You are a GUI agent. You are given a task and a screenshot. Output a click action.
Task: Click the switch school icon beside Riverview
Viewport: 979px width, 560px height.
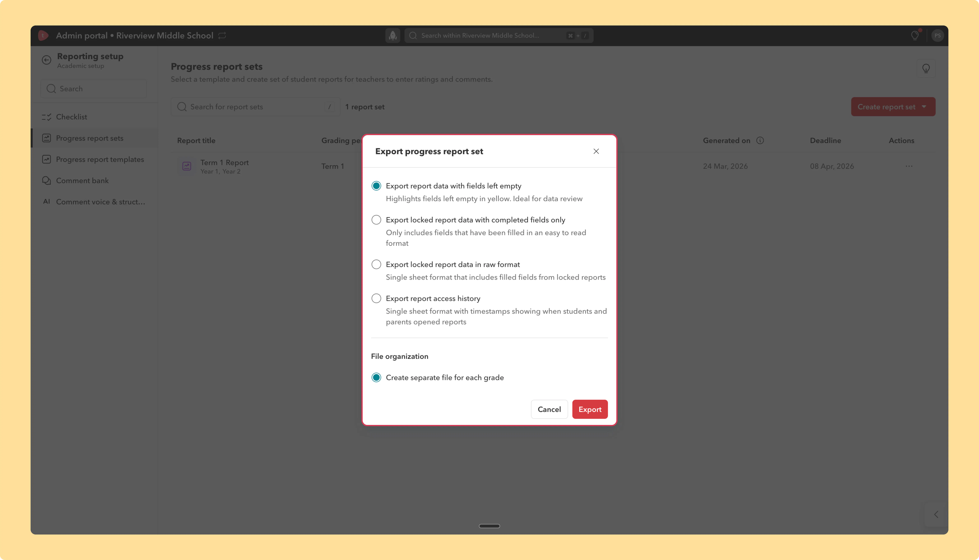point(222,35)
